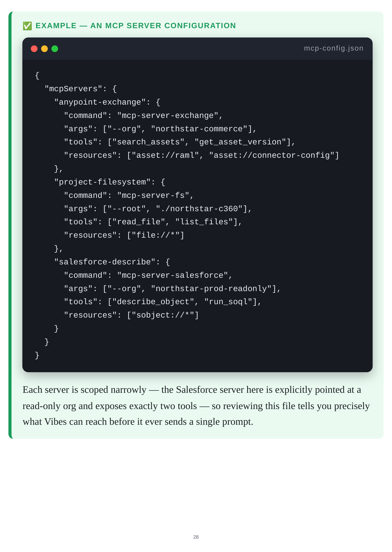The image size is (392, 552).
Task: Click the "salesforce-describe" server key
Action: [x=105, y=262]
